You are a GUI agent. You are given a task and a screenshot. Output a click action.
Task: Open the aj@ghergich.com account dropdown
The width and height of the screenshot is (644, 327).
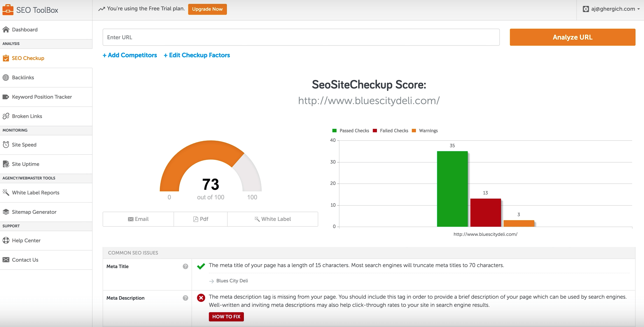click(x=613, y=9)
